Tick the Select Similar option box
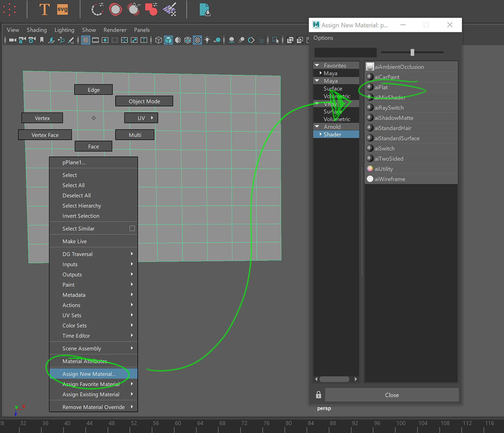This screenshot has width=504, height=433. [132, 228]
